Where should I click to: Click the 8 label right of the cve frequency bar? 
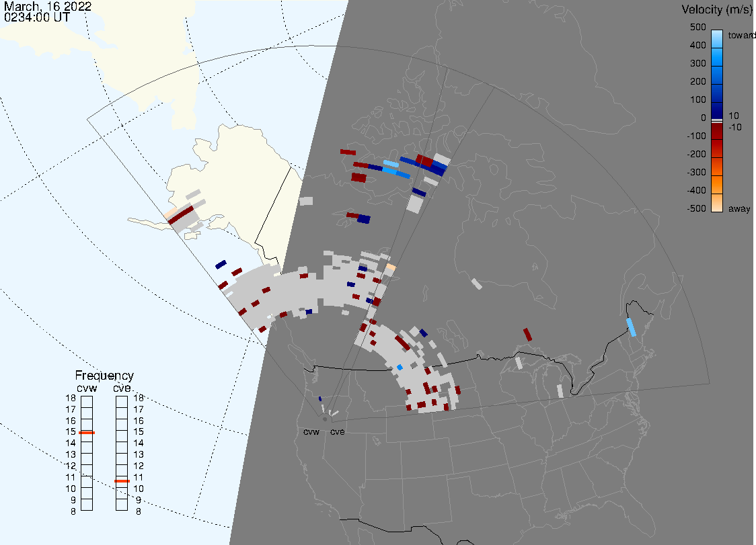(x=139, y=512)
